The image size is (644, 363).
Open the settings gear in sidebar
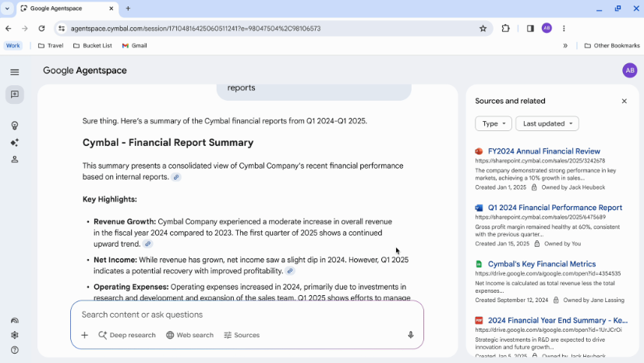[14, 335]
